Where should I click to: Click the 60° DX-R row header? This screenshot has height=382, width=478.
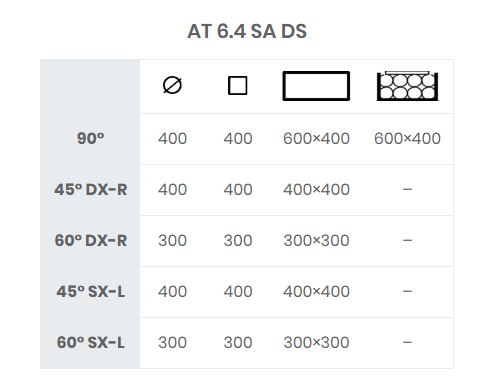pyautogui.click(x=90, y=241)
